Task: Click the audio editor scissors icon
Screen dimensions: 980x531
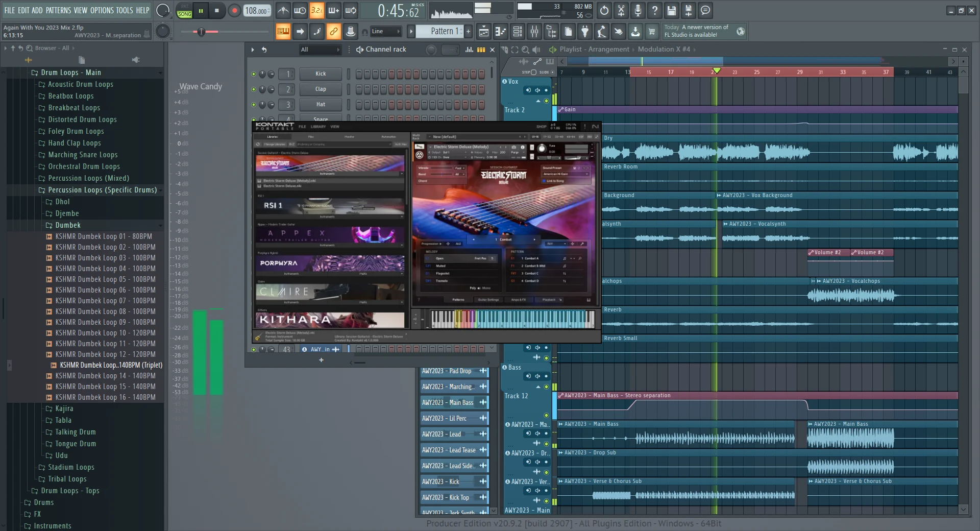Action: pos(621,10)
